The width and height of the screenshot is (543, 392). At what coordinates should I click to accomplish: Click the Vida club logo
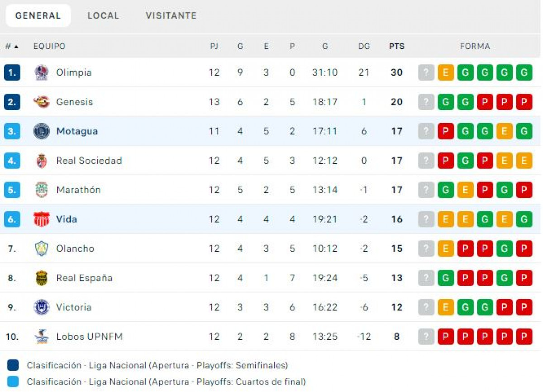(x=42, y=219)
